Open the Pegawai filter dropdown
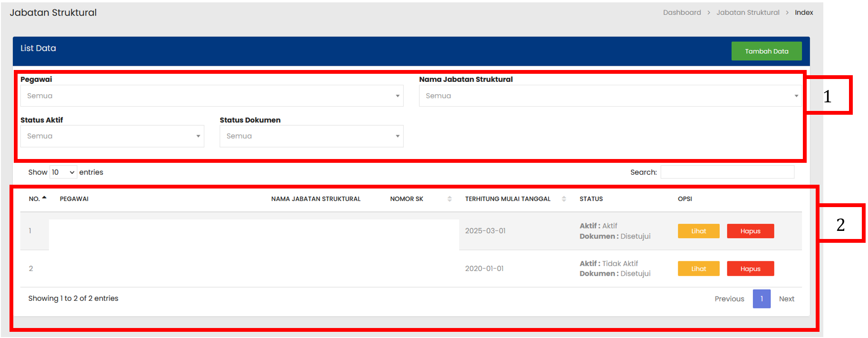The height and width of the screenshot is (338, 868). [x=212, y=96]
